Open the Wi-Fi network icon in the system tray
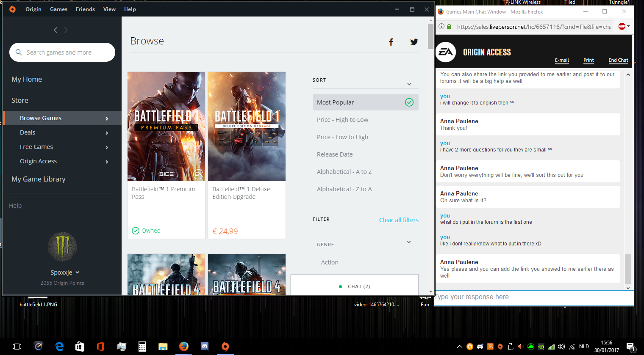This screenshot has width=644, height=355. pos(572,347)
